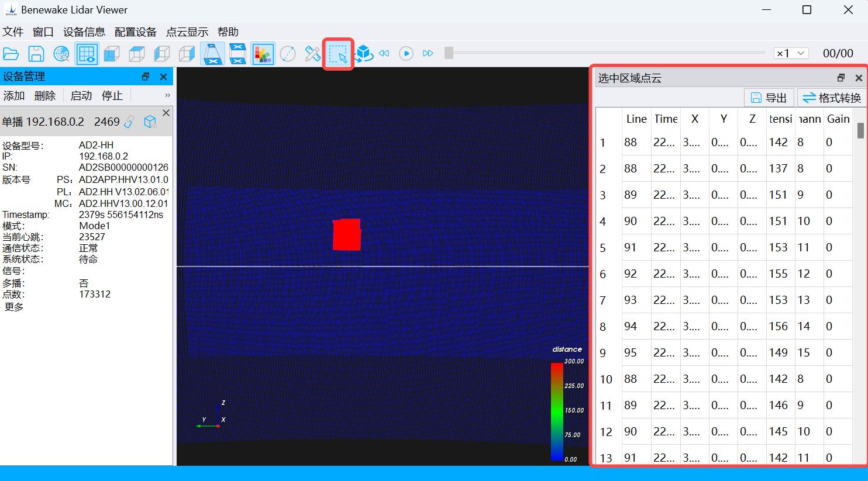Select the top face cube view
Image resolution: width=868 pixels, height=481 pixels.
[137, 54]
